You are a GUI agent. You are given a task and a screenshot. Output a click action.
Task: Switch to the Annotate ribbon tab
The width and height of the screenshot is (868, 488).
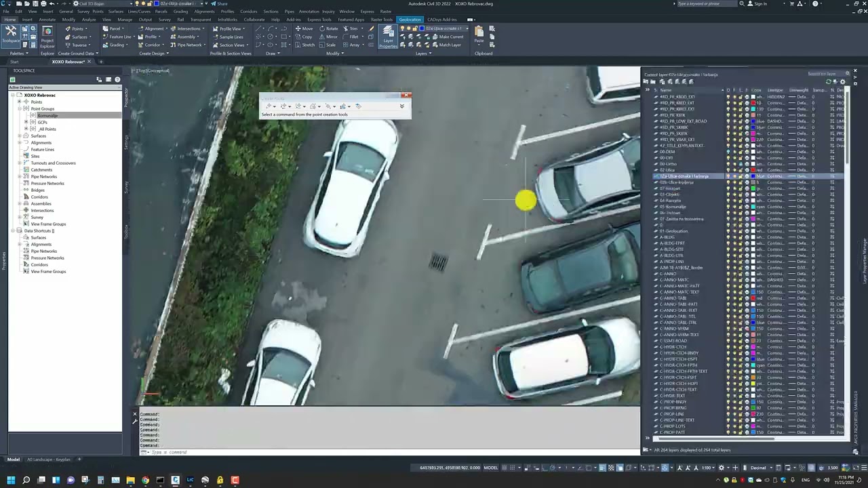[x=47, y=20]
